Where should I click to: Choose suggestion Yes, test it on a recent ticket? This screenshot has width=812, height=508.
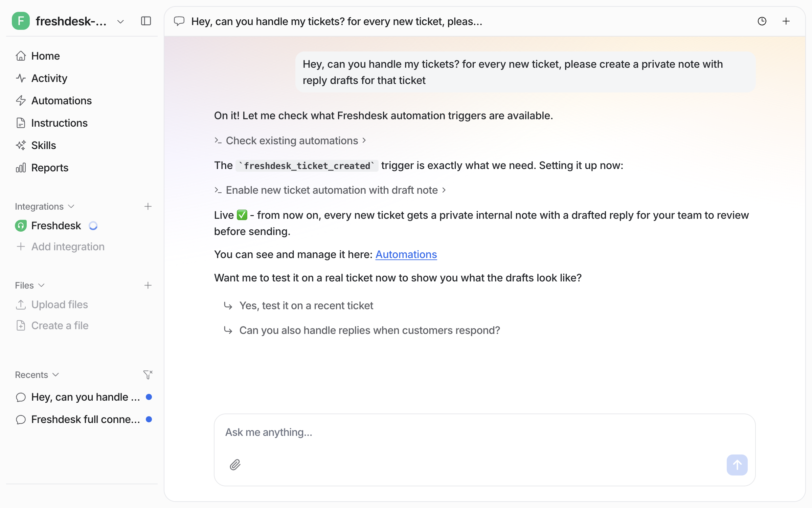[x=298, y=305]
